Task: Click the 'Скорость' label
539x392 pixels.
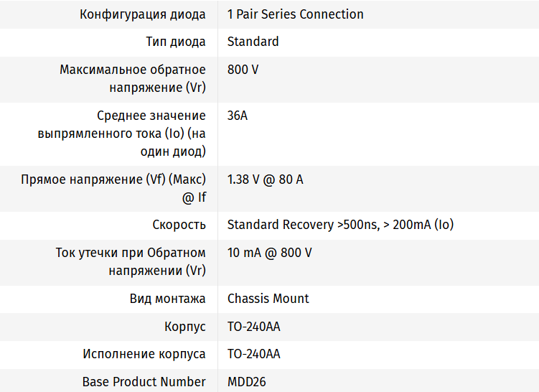Action: (x=179, y=225)
